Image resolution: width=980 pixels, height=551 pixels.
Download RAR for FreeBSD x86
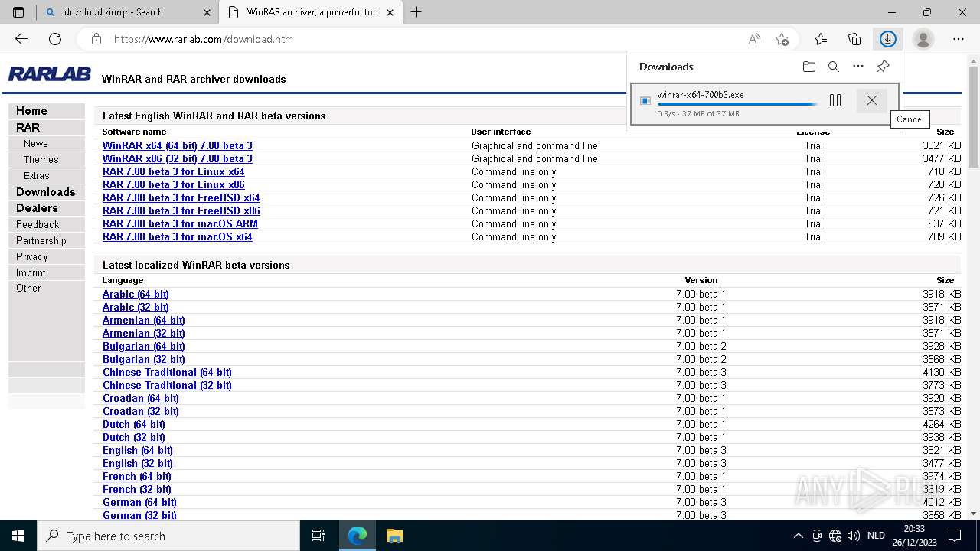[181, 210]
